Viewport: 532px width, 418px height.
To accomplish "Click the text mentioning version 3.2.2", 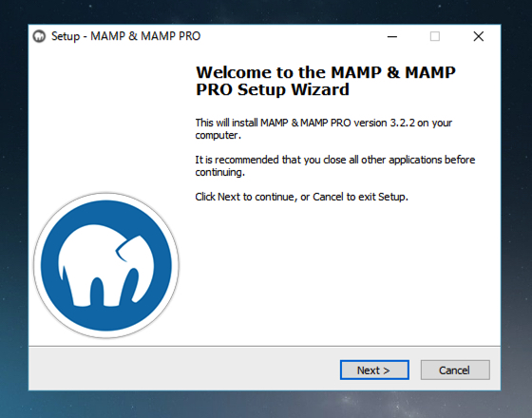I will point(324,129).
